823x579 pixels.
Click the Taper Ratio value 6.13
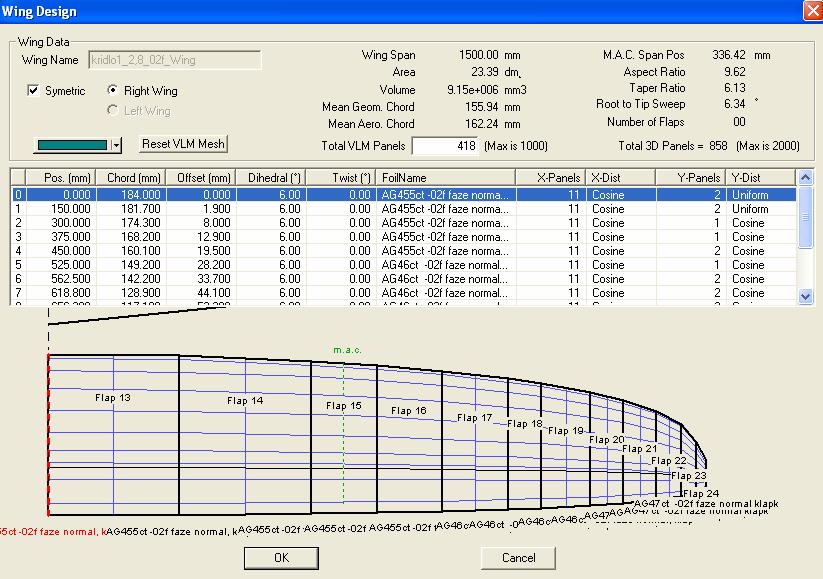pyautogui.click(x=735, y=88)
